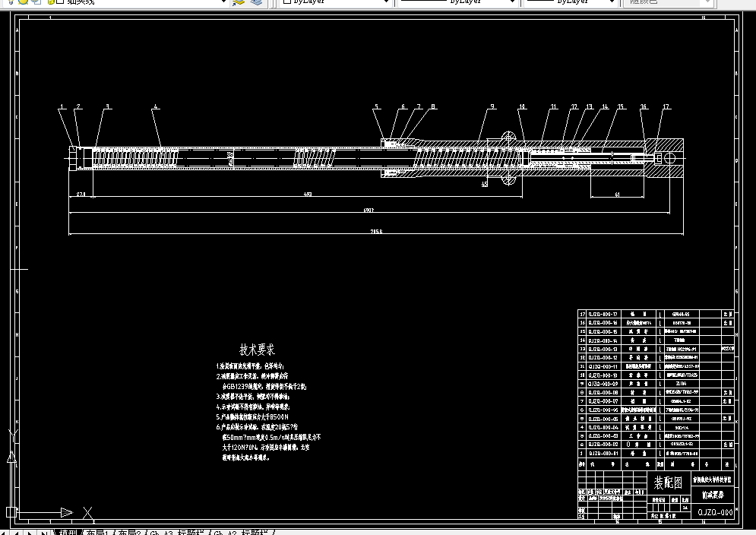The height and width of the screenshot is (535, 756).
Task: Open the layer name dropdown arrow
Action: [x=223, y=2]
